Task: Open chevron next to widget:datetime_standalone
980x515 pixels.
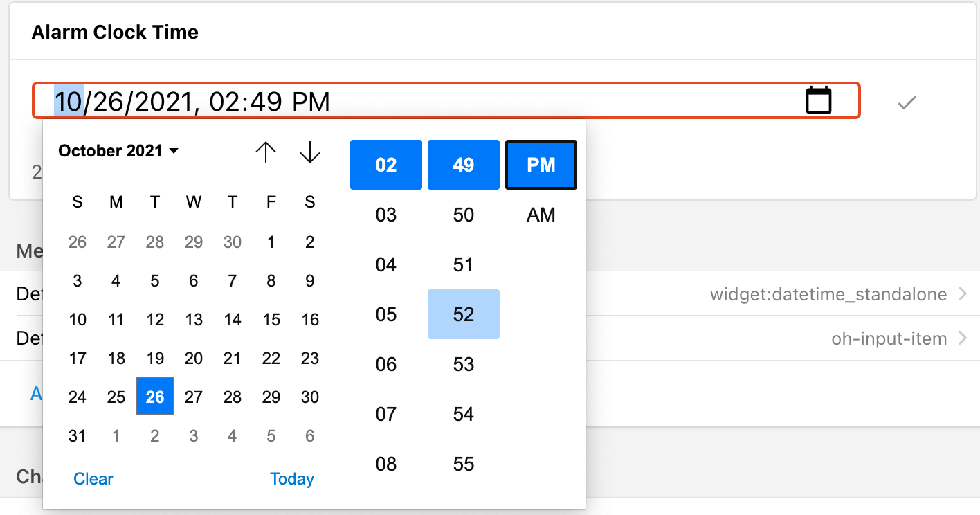Action: [x=963, y=294]
